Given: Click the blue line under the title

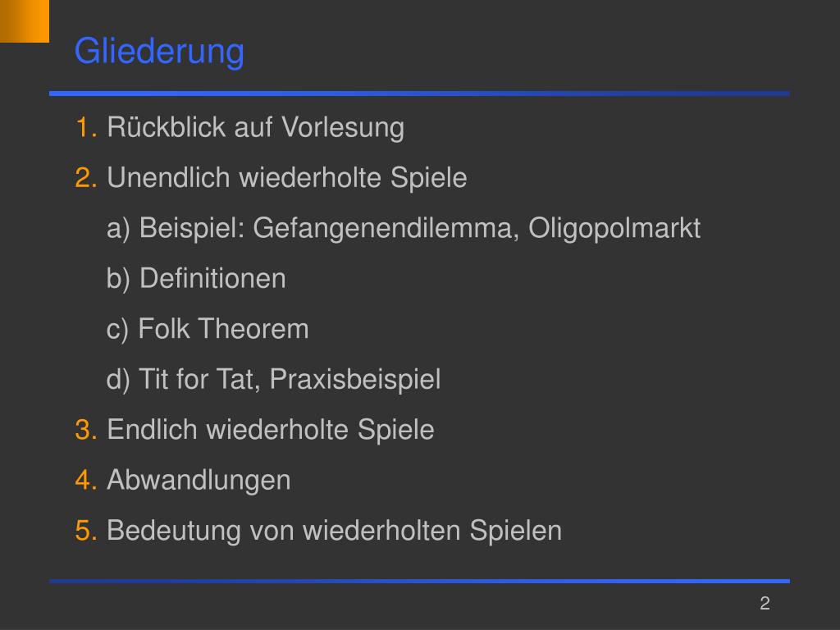Looking at the screenshot, I should pos(419,94).
